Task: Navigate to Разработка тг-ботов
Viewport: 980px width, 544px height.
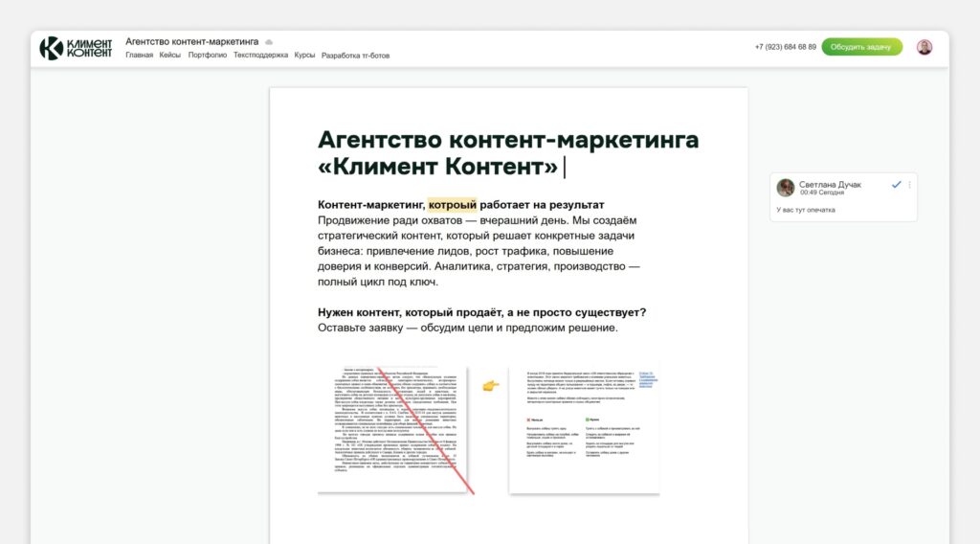Action: (355, 56)
